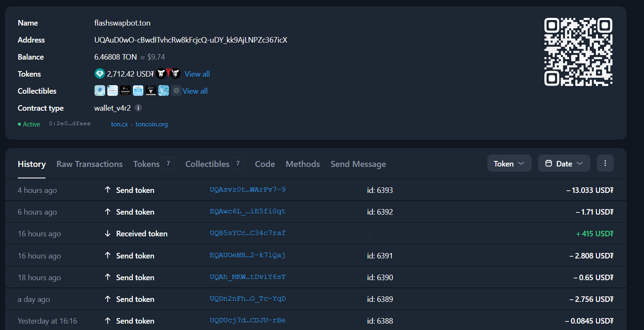Open the toncoin.org link

[x=152, y=124]
